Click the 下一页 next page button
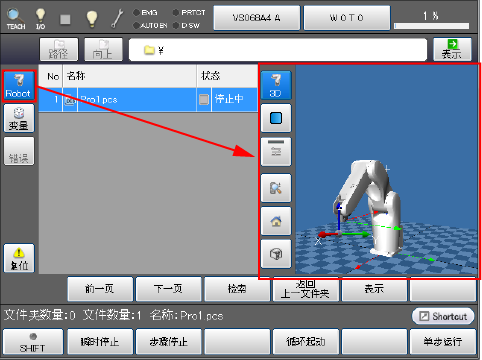Viewport: 482px width, 360px height. tap(169, 289)
